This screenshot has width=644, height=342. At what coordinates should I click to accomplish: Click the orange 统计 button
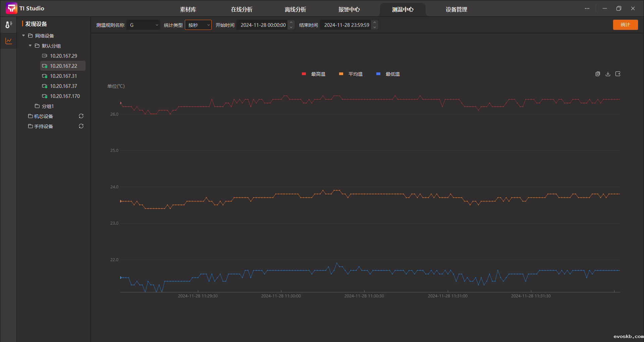click(x=625, y=25)
